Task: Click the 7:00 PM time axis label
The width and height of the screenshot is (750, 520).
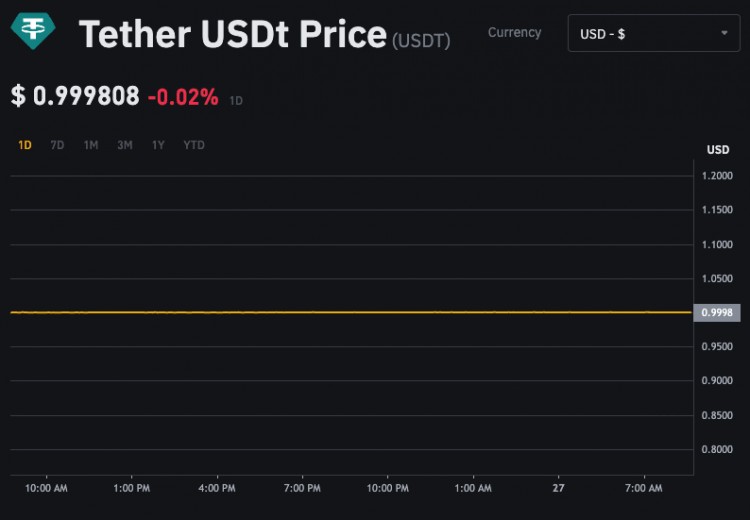Action: coord(302,488)
